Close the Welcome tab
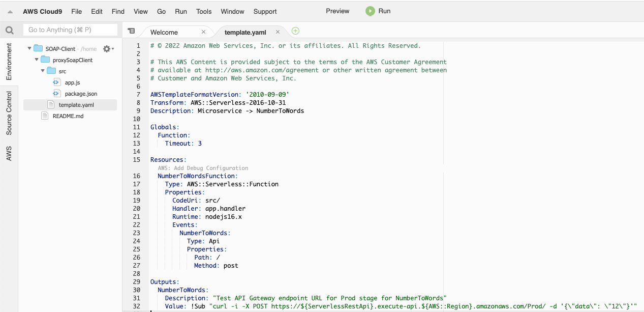The image size is (644, 312). tap(203, 32)
